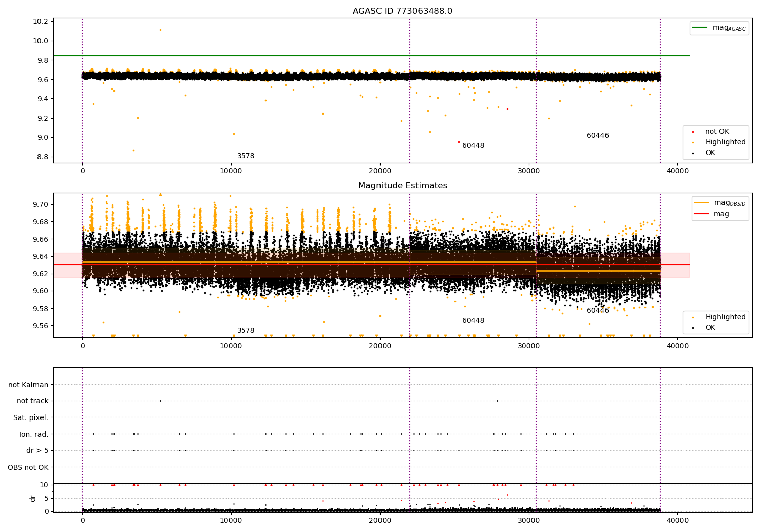Select mag OBSID legend entry in Magnitude Estimates plot
This screenshot has height=532, width=760.
720,203
